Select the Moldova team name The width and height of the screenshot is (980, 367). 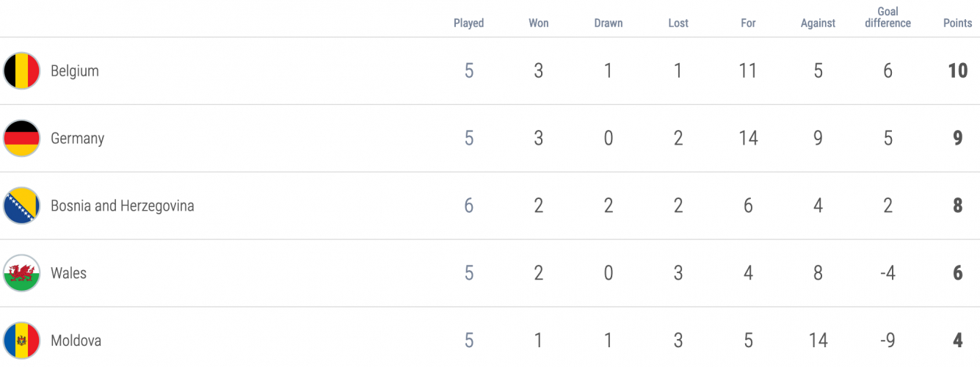[76, 341]
